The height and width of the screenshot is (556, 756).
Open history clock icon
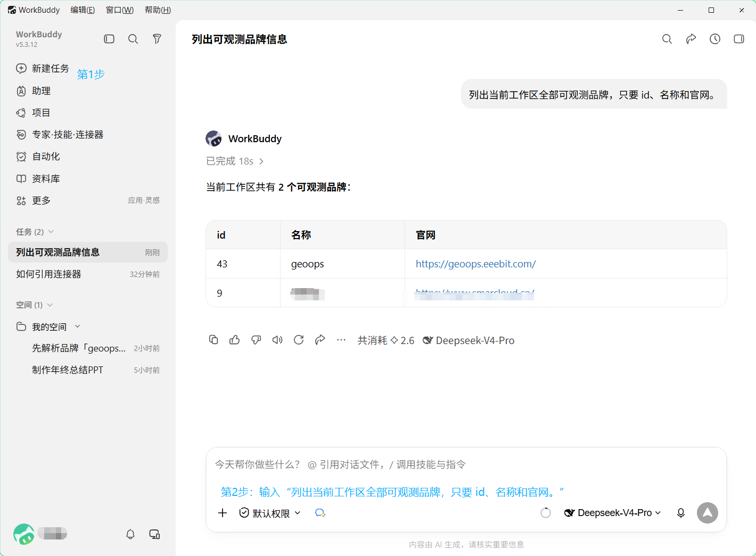(715, 39)
